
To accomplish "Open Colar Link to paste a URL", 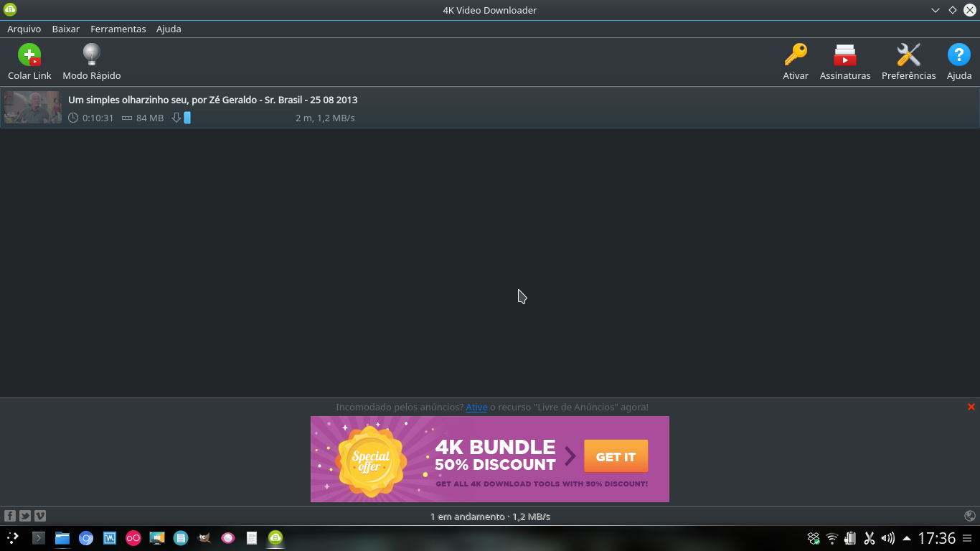I will click(29, 61).
